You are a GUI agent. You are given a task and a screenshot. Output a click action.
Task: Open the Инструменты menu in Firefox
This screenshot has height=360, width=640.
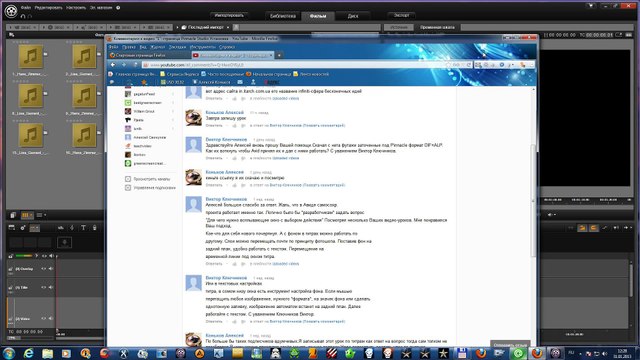[x=202, y=47]
